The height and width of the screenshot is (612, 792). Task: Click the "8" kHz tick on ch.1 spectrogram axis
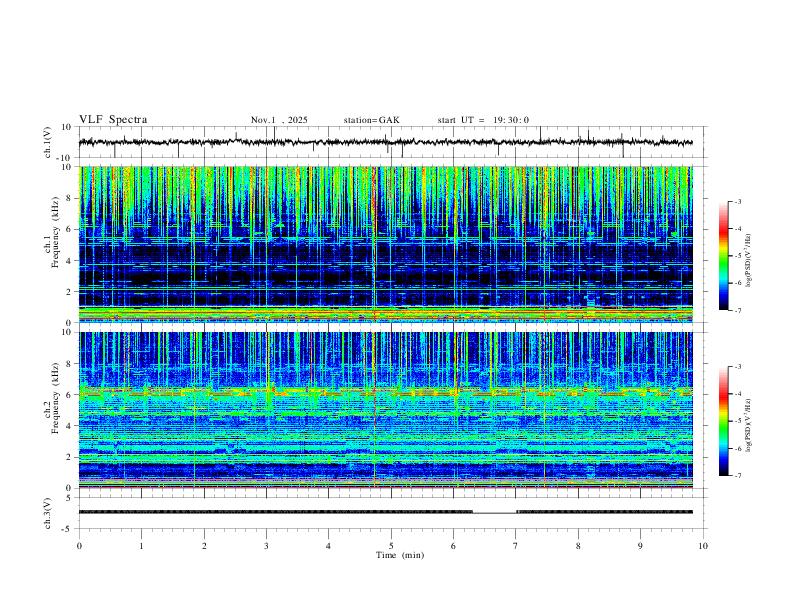[69, 198]
